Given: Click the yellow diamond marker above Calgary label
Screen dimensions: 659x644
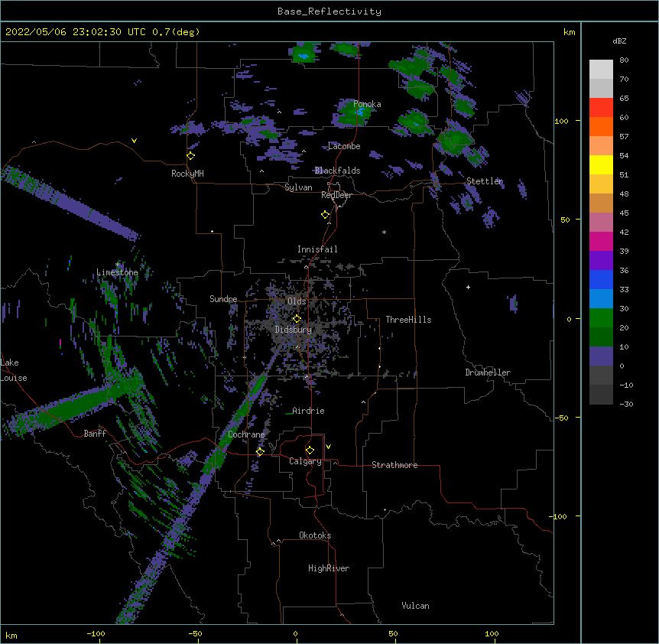Looking at the screenshot, I should (310, 450).
